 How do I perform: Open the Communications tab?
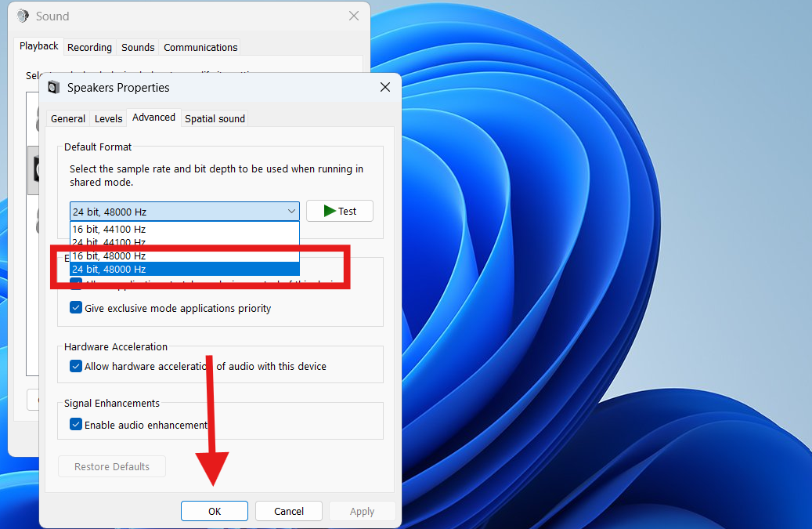click(200, 47)
